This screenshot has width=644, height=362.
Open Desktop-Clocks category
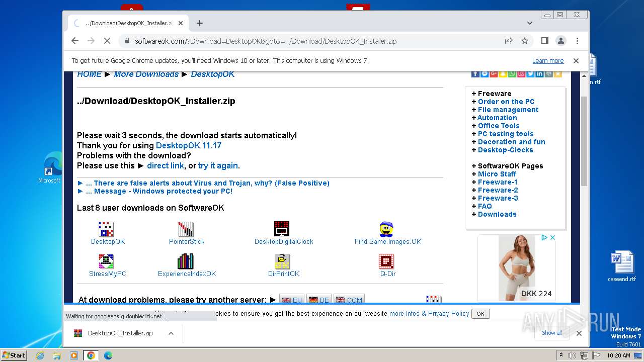(x=506, y=150)
